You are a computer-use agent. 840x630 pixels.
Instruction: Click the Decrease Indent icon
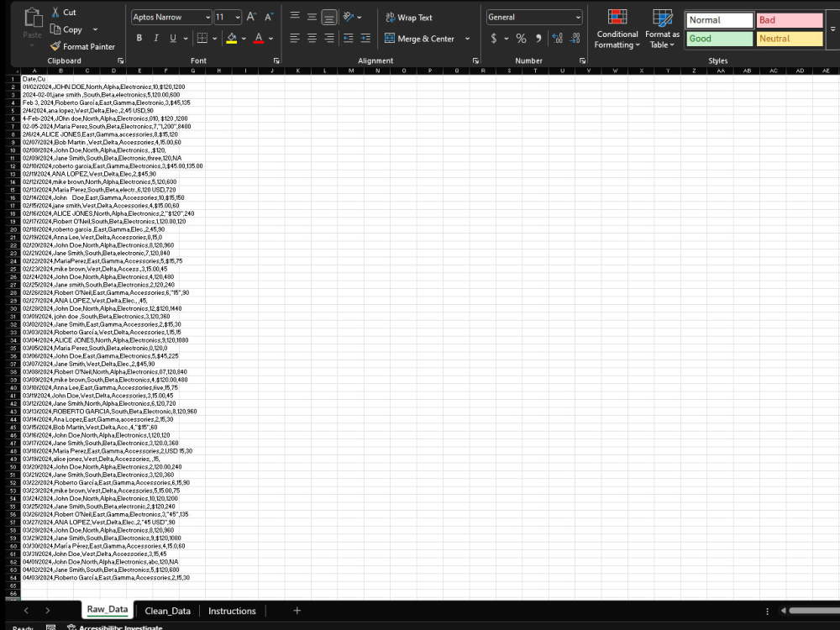349,38
